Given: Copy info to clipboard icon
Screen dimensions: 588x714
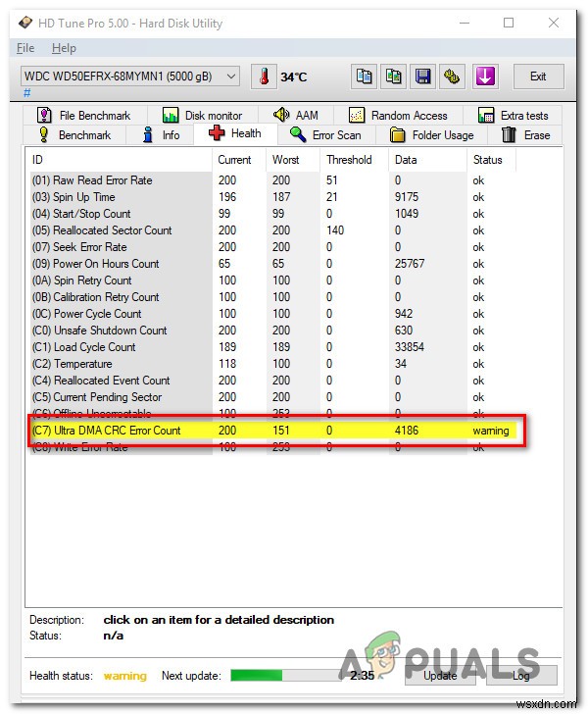Looking at the screenshot, I should [364, 76].
